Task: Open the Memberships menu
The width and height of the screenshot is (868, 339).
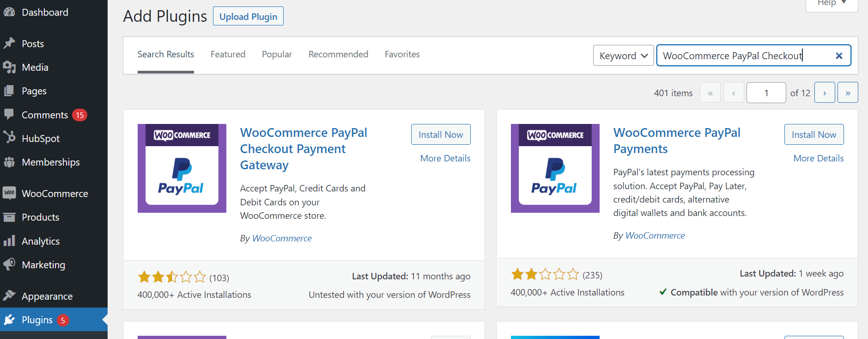Action: [54, 162]
